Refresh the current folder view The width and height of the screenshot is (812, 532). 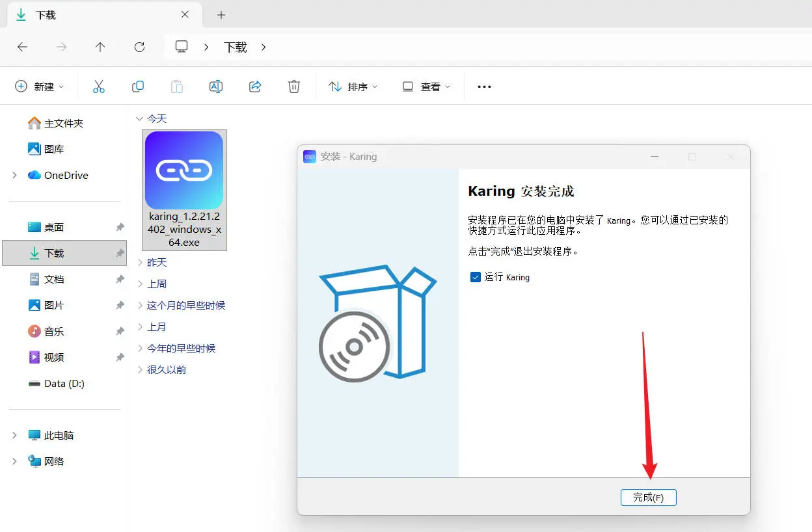pyautogui.click(x=139, y=47)
